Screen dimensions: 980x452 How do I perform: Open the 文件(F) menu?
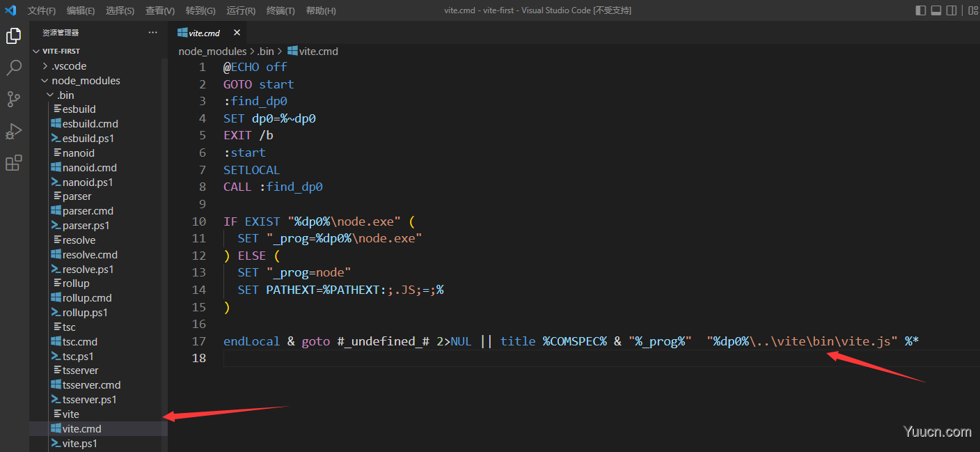(x=42, y=10)
